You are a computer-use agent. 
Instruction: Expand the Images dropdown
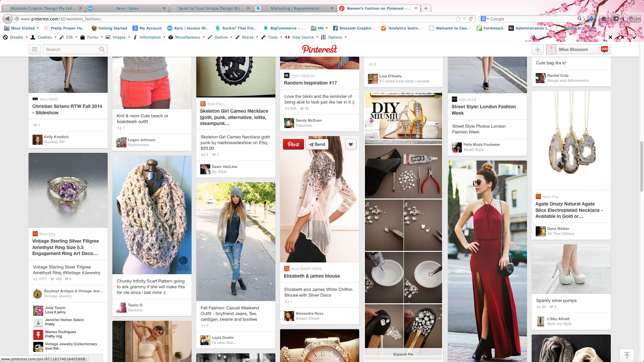click(118, 37)
